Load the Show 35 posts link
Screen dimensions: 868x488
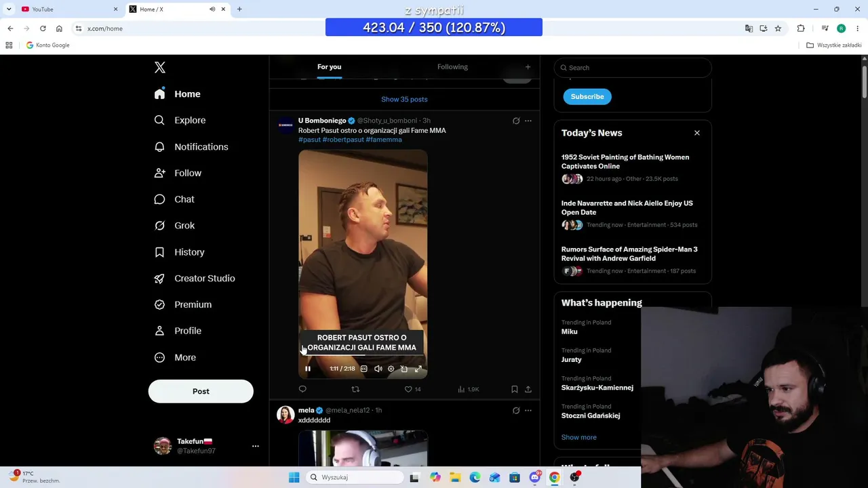(404, 99)
